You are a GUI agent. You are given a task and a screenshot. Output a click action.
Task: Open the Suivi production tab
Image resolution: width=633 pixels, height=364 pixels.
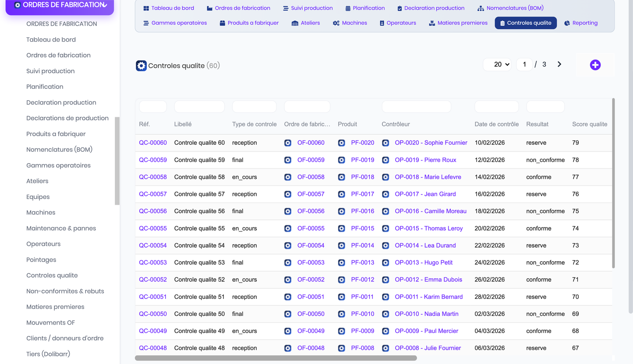(x=308, y=8)
